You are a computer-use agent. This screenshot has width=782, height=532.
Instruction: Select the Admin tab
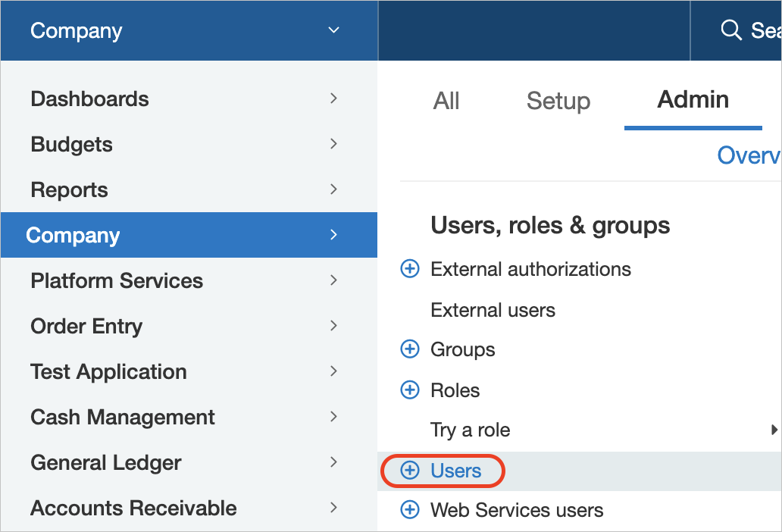point(693,99)
